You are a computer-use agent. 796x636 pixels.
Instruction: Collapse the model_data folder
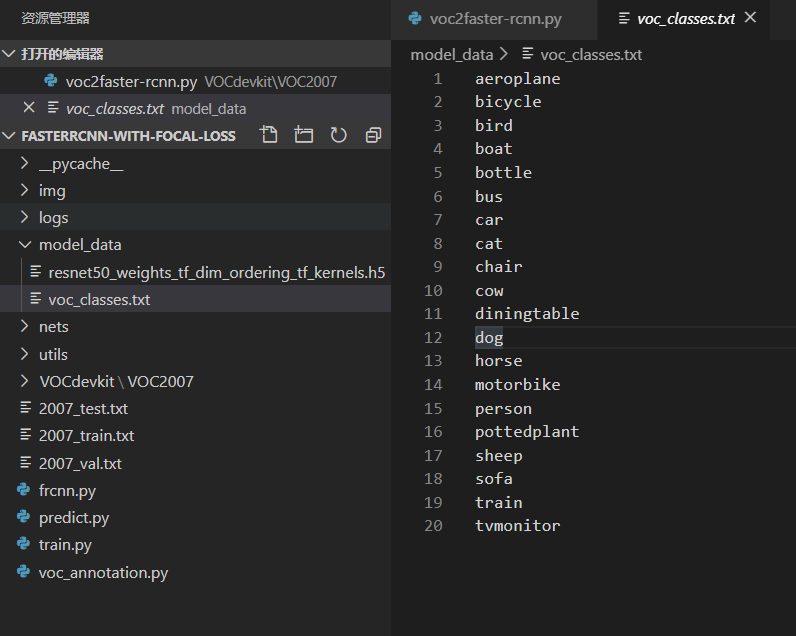click(x=24, y=244)
